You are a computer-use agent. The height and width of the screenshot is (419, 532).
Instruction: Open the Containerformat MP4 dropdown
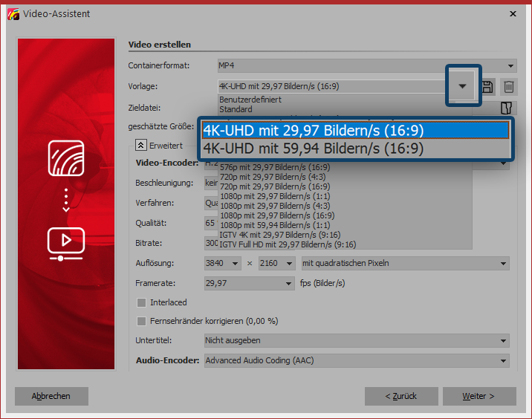[x=367, y=66]
